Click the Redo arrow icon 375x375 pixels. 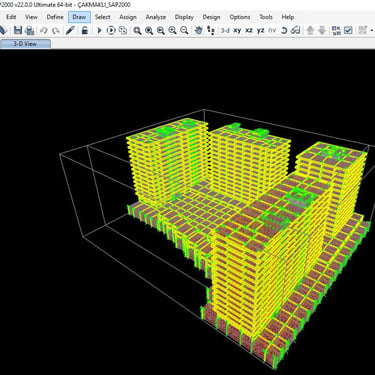click(56, 30)
